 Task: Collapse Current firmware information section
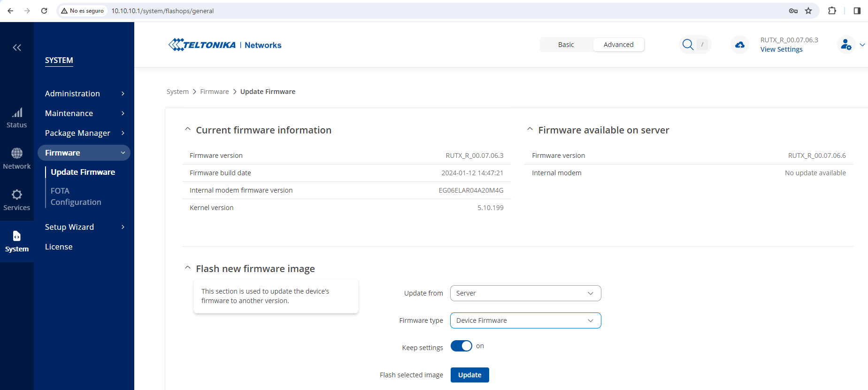click(x=188, y=129)
